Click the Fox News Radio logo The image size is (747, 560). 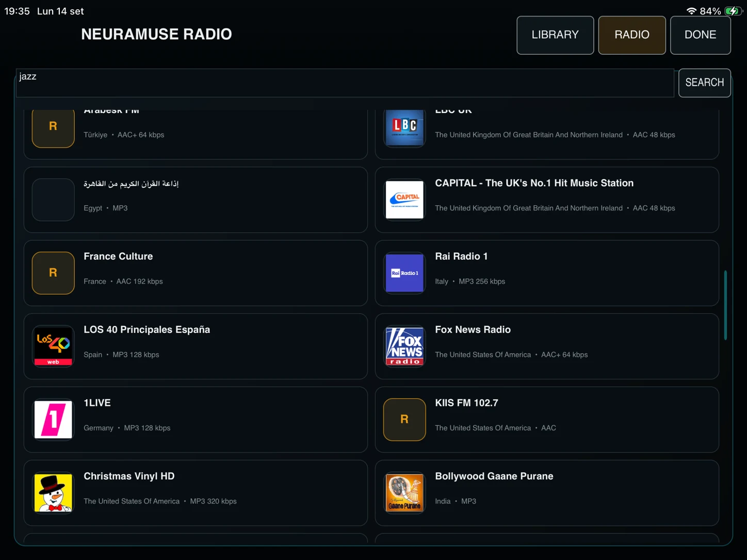tap(404, 346)
